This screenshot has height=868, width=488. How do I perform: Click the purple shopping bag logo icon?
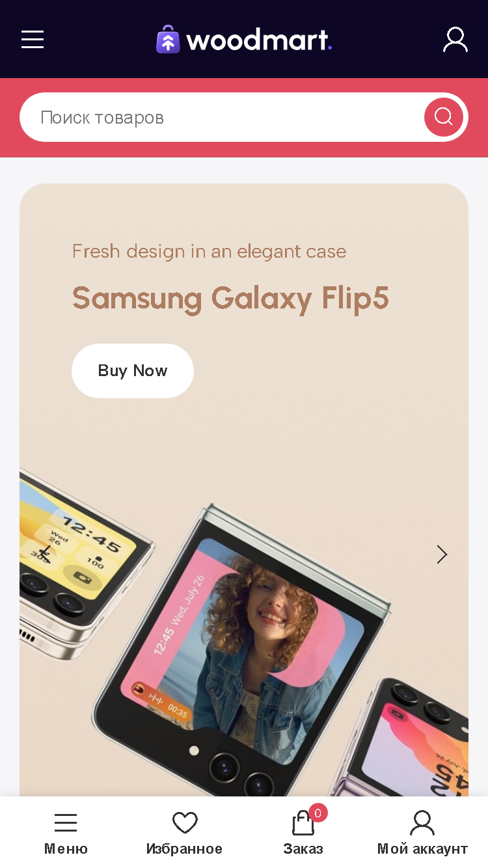[x=168, y=39]
